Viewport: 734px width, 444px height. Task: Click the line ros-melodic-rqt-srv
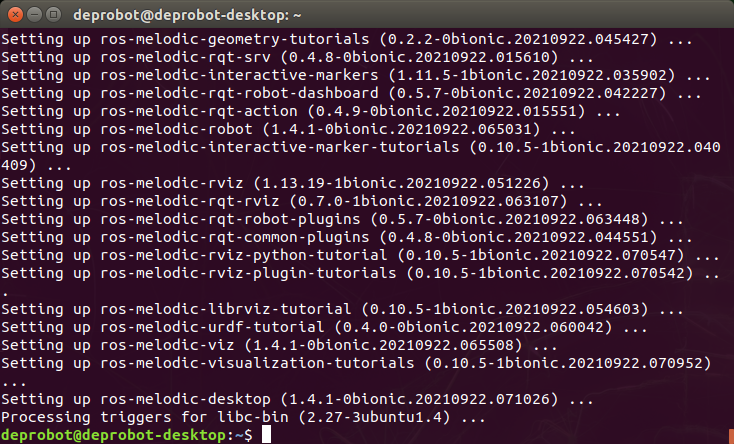click(x=297, y=57)
